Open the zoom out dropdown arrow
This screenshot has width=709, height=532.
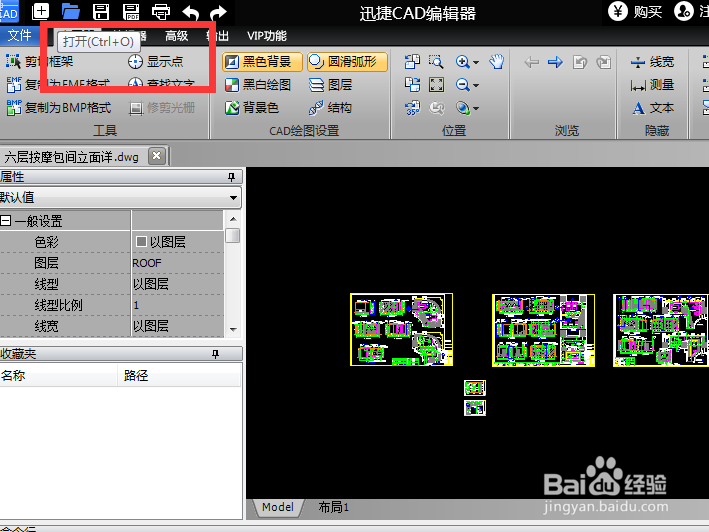tap(476, 85)
